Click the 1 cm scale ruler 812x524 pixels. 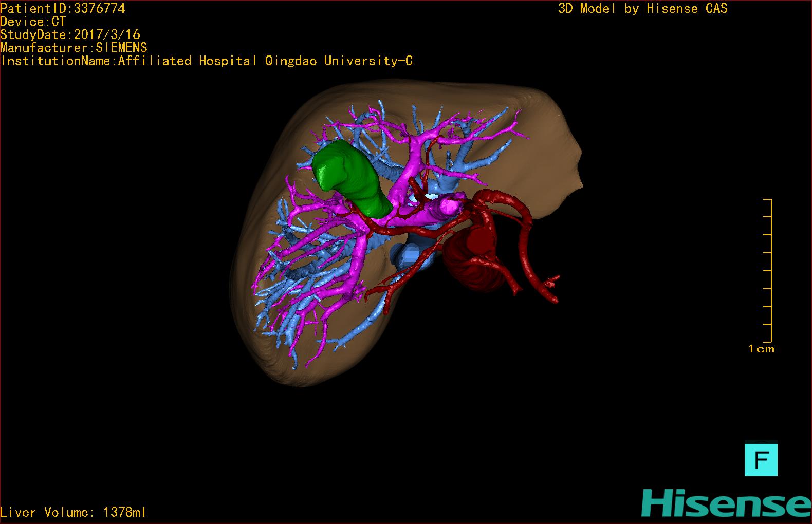pos(767,270)
